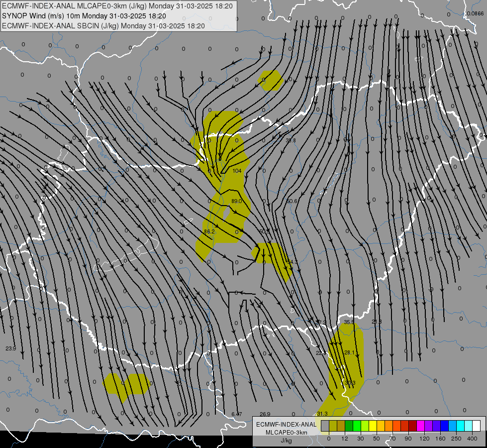Click the '0.0866' value in the top-right corner
This screenshot has height=448, width=487.
point(475,13)
